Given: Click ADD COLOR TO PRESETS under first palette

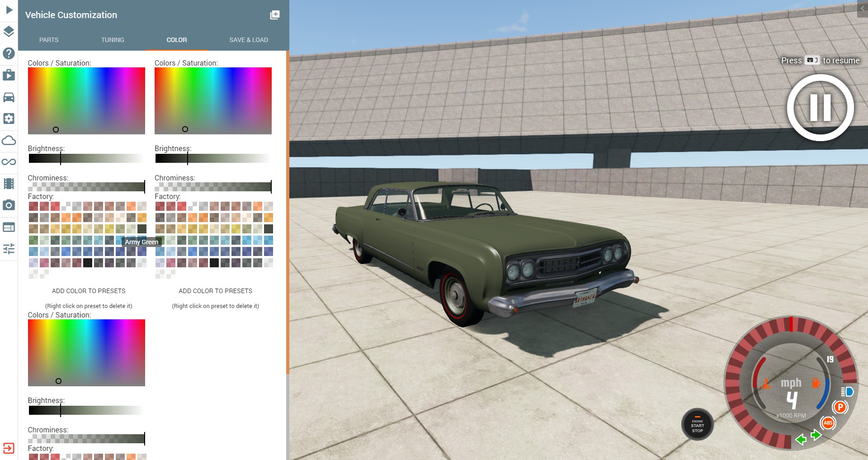Looking at the screenshot, I should (x=89, y=291).
